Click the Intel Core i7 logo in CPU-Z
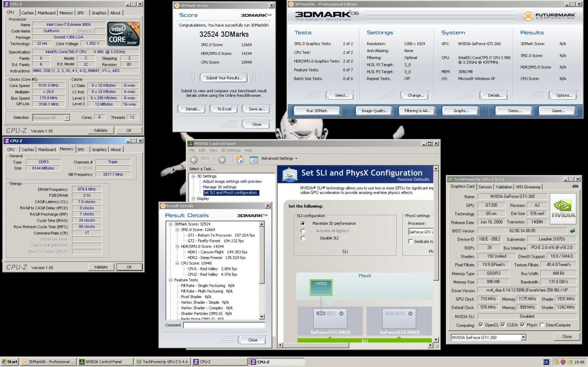The width and height of the screenshot is (588, 367). (123, 34)
